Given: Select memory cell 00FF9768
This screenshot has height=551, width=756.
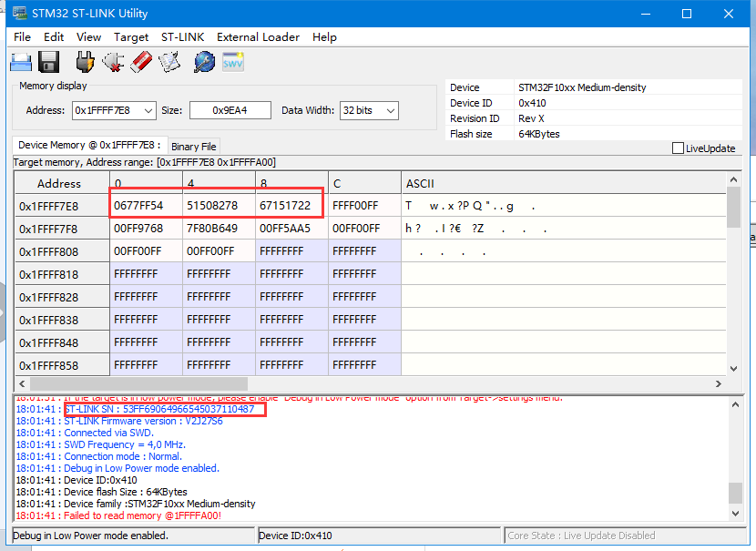Looking at the screenshot, I should pos(146,229).
